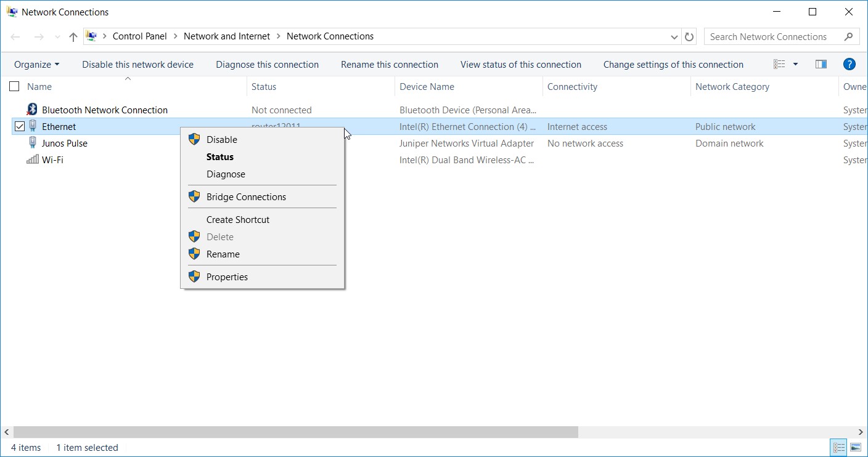
Task: Click Disable this network device
Action: (x=137, y=64)
